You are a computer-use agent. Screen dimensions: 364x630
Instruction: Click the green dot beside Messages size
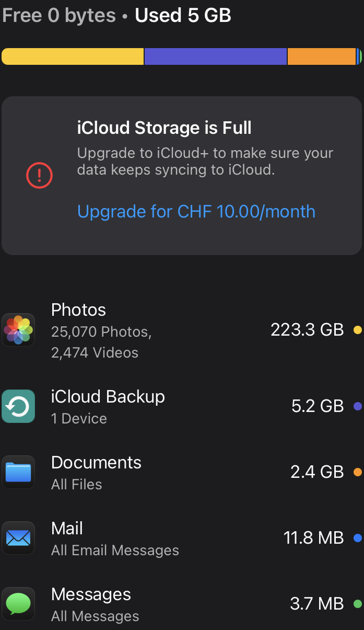pos(358,604)
